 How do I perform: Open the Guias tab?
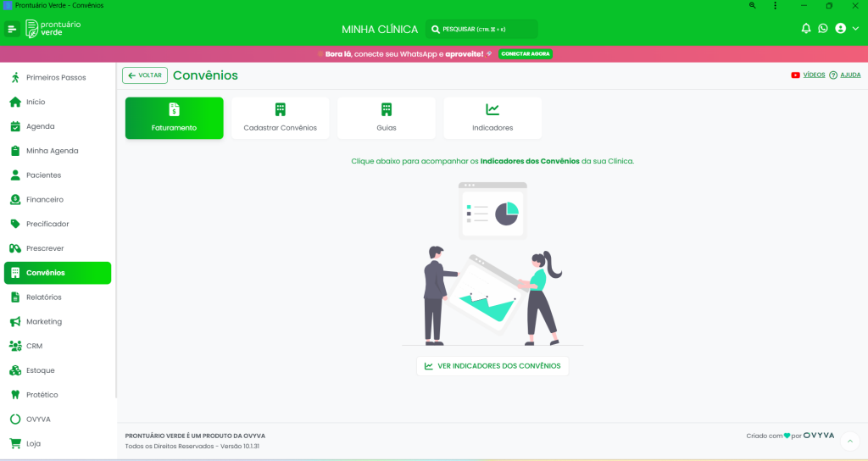[387, 118]
